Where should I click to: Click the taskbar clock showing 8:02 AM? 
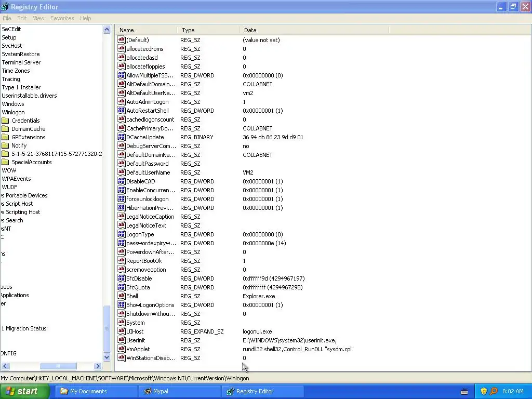513,391
